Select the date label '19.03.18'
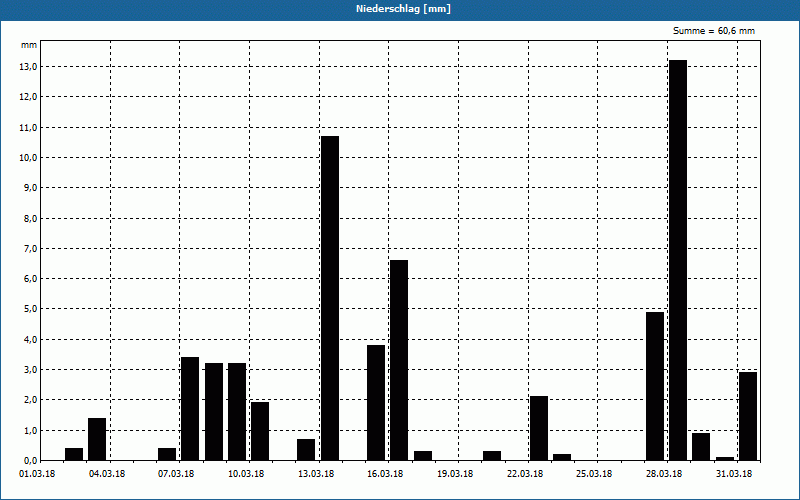 tap(455, 474)
